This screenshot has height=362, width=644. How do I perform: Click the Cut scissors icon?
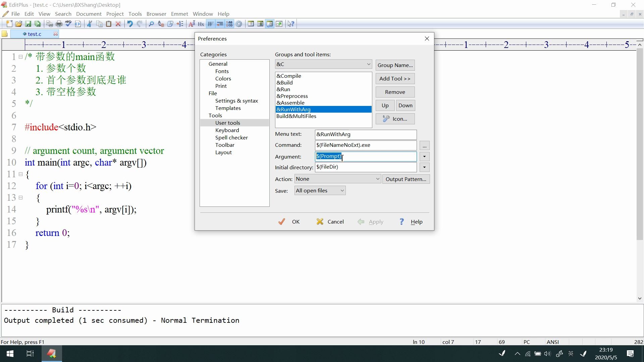pyautogui.click(x=90, y=24)
